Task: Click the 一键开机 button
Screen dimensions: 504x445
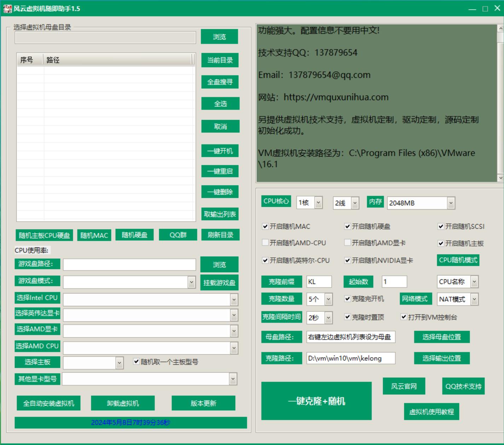Action: 220,151
